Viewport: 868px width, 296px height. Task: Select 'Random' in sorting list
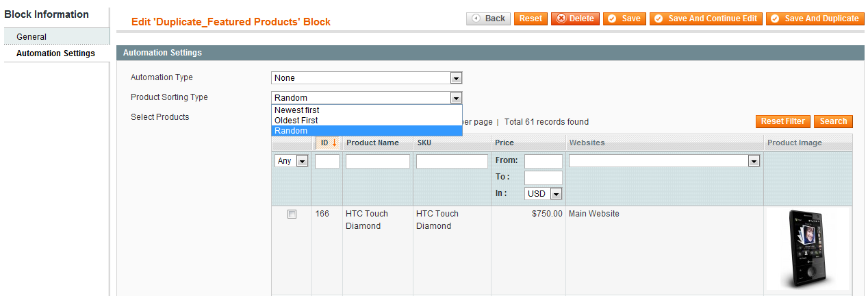[367, 131]
